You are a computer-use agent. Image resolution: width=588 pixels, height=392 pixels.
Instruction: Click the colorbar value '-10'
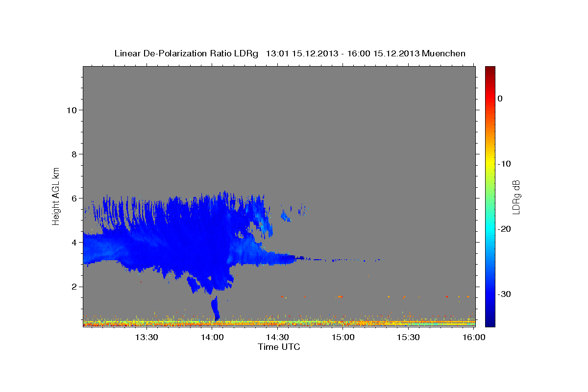504,164
